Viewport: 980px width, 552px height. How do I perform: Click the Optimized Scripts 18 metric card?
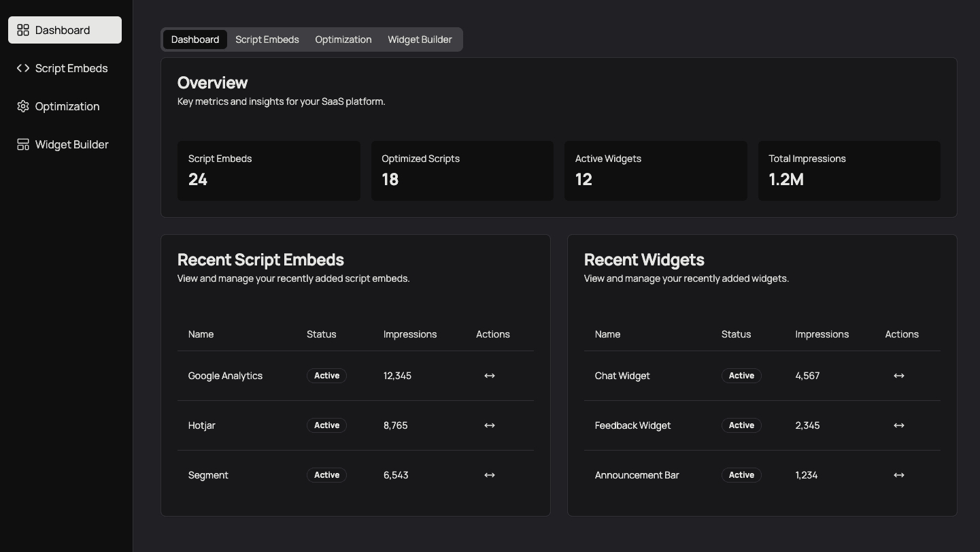pos(462,171)
